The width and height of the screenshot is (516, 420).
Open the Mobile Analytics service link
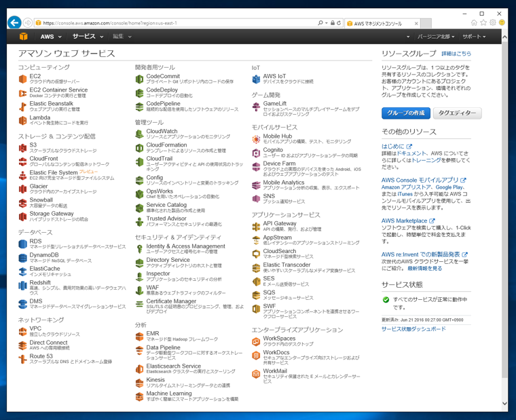(x=284, y=183)
